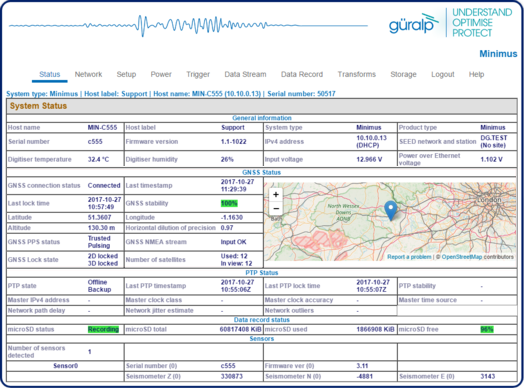Open the OpenStreetMap contributors link
This screenshot has width=524, height=388.
(478, 257)
